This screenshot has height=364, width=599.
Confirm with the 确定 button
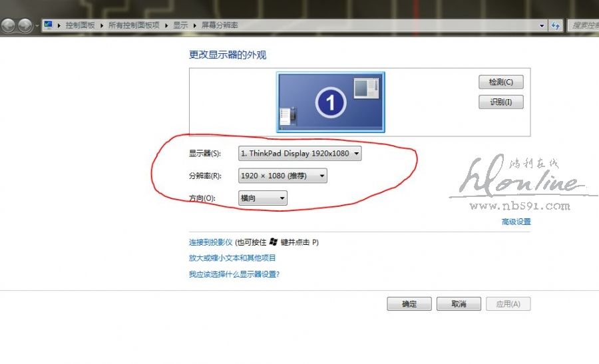tap(409, 303)
